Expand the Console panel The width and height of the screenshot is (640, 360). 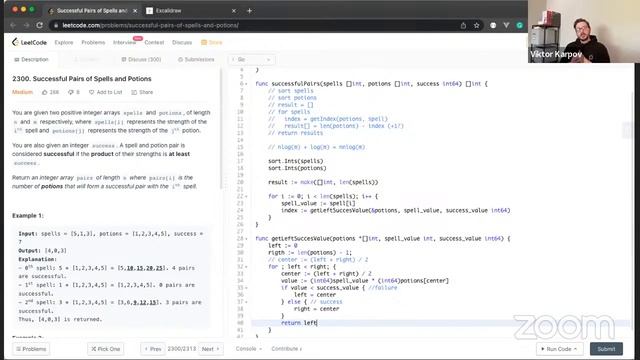pyautogui.click(x=249, y=349)
